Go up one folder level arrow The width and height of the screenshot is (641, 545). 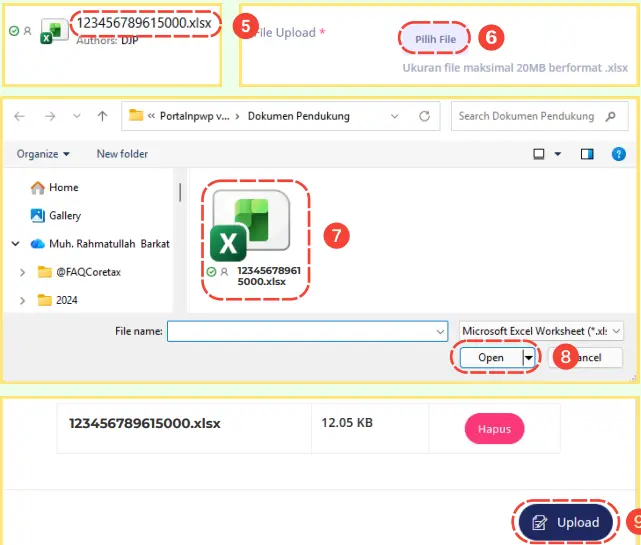pos(102,116)
